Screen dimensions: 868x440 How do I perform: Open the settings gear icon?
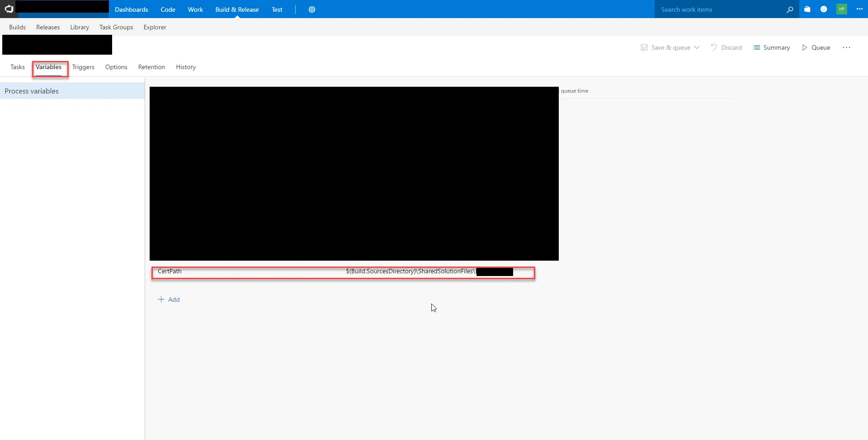tap(312, 9)
